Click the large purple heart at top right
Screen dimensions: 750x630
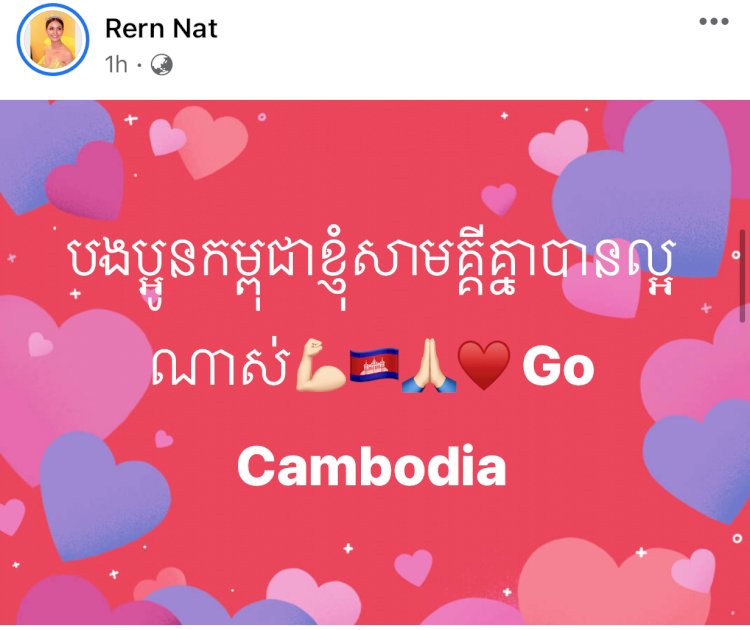(x=643, y=189)
